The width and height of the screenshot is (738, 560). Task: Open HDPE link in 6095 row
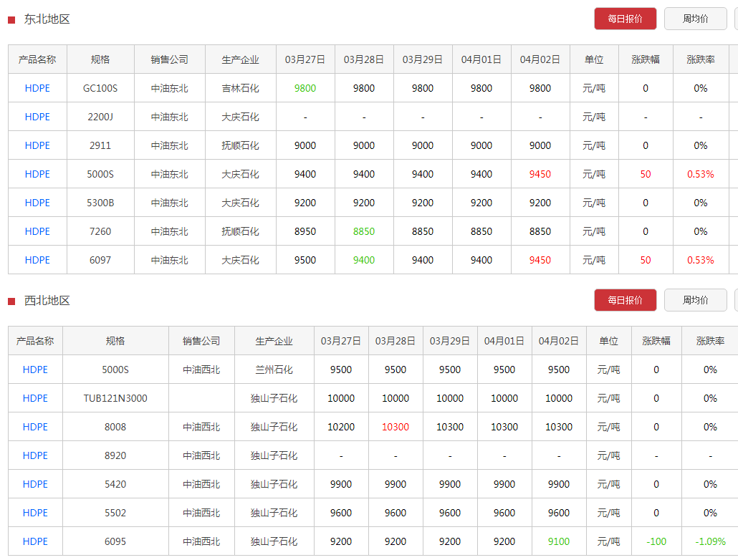[35, 541]
